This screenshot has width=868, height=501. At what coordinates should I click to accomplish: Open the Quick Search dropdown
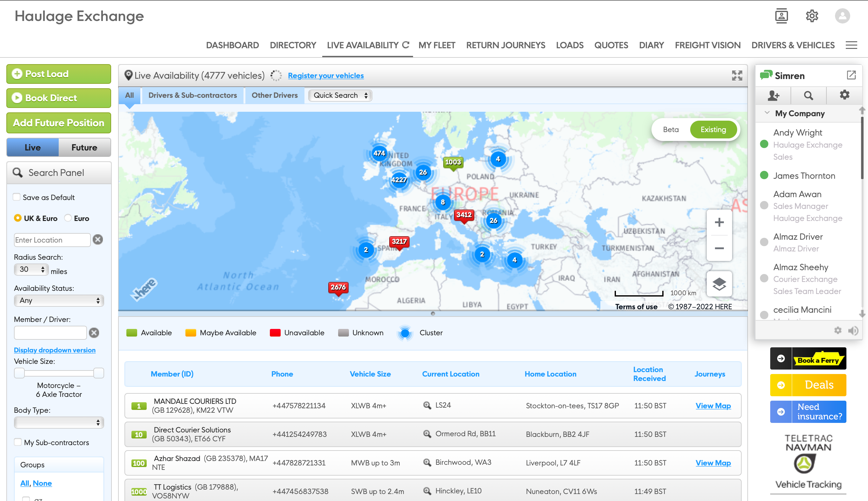coord(340,95)
